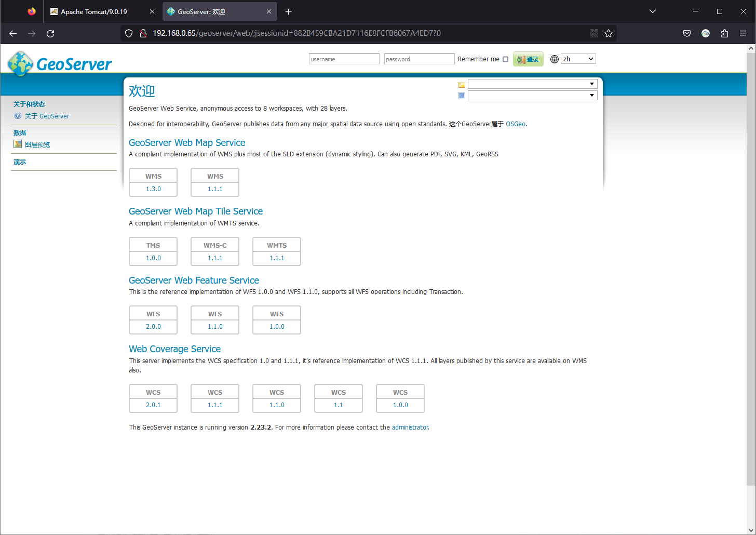756x535 pixels.
Task: Toggle the Remember me checkbox
Action: tap(505, 59)
